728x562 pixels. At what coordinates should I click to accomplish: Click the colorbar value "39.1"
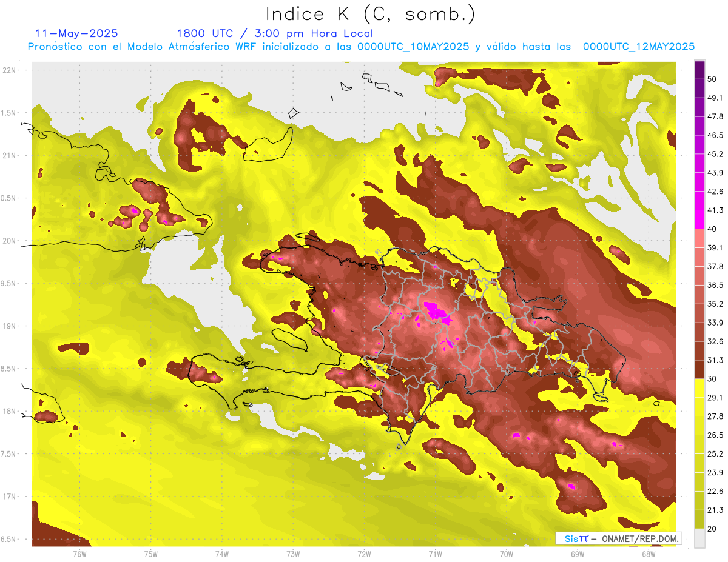tap(715, 247)
